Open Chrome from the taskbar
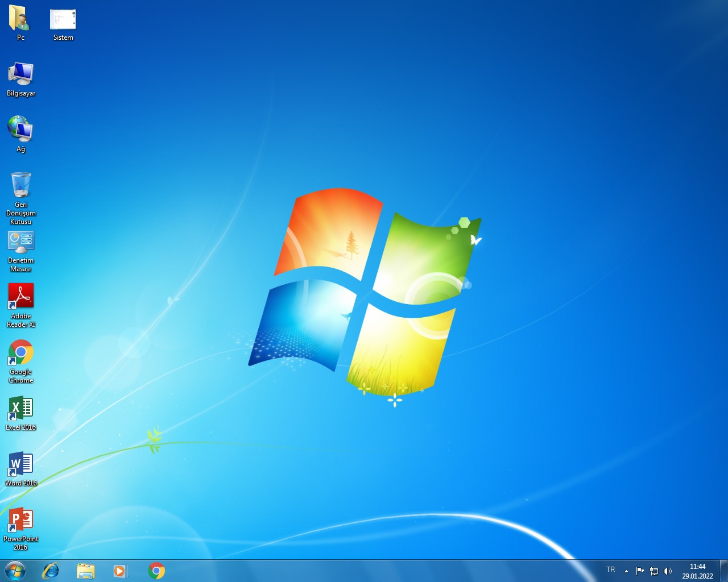The height and width of the screenshot is (582, 728). click(156, 571)
